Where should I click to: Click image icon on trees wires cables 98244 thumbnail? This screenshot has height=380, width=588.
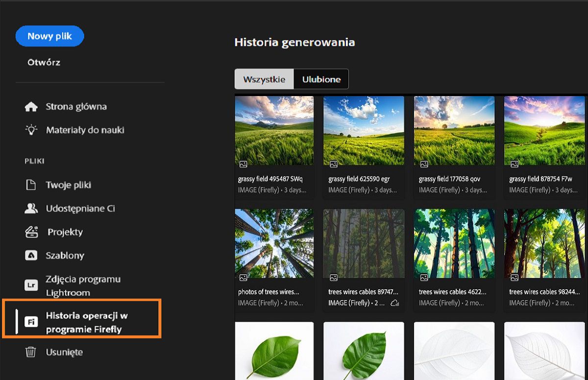(x=514, y=278)
